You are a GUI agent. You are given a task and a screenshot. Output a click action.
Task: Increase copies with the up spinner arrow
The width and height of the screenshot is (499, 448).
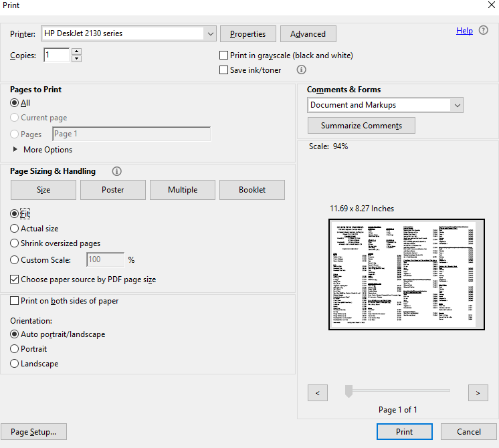click(x=76, y=51)
